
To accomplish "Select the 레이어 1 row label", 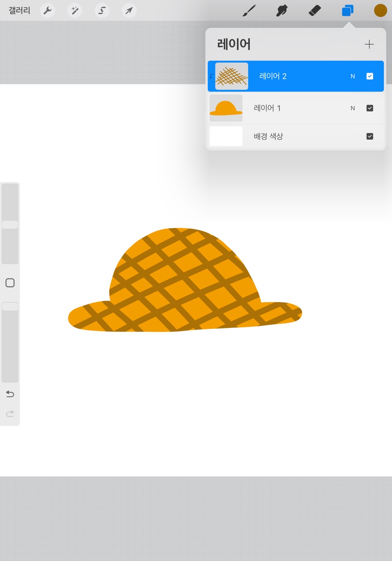I will click(x=267, y=108).
